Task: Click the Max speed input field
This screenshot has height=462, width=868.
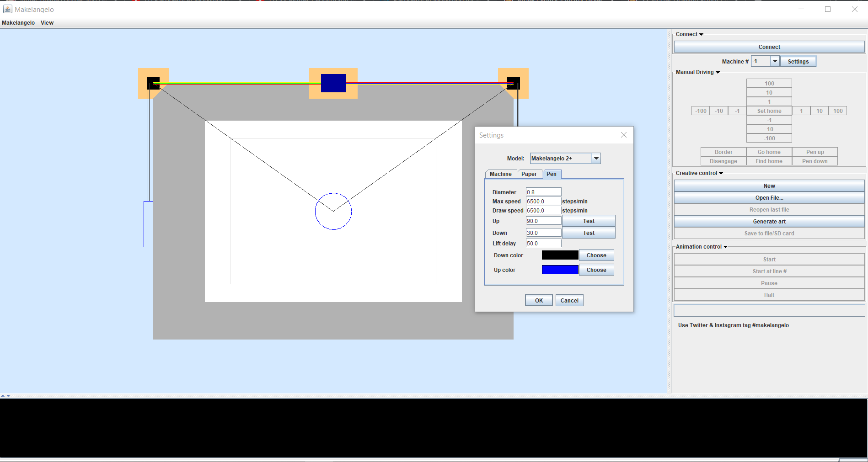Action: [543, 201]
